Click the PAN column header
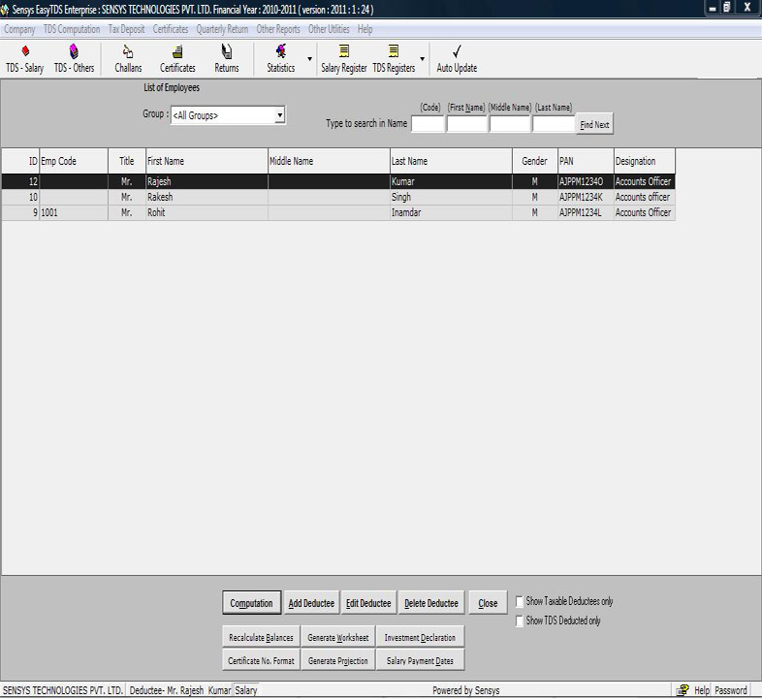 pos(586,161)
